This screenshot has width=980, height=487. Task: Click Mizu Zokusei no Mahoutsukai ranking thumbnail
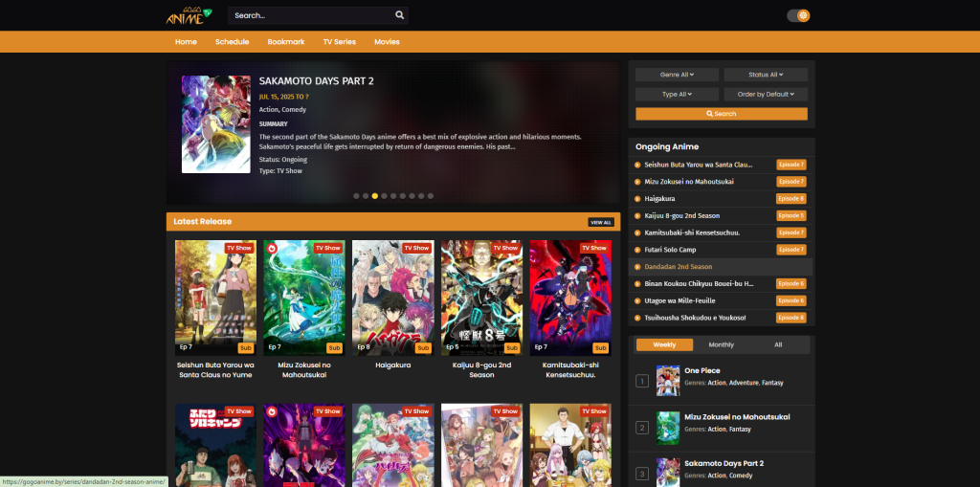coord(667,429)
